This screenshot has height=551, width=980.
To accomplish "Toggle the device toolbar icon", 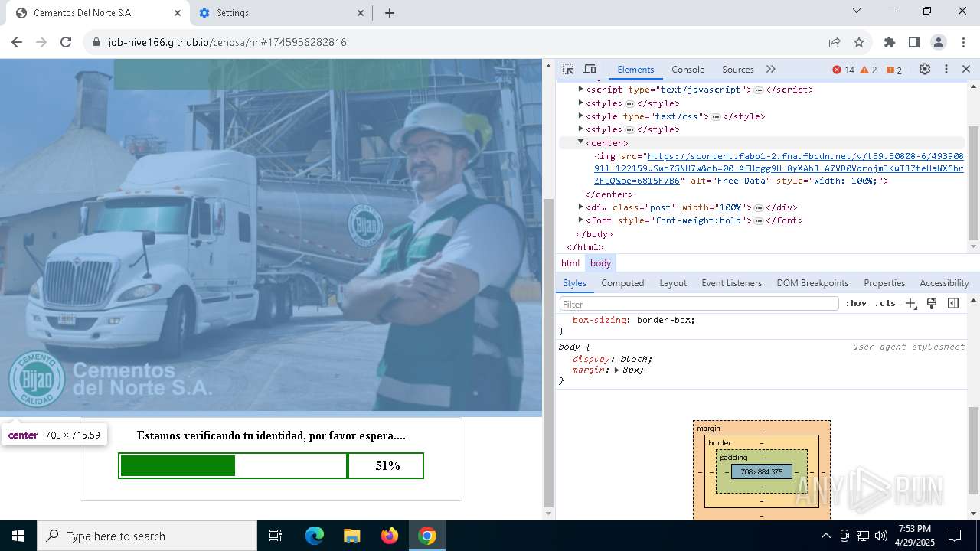I will (x=590, y=69).
